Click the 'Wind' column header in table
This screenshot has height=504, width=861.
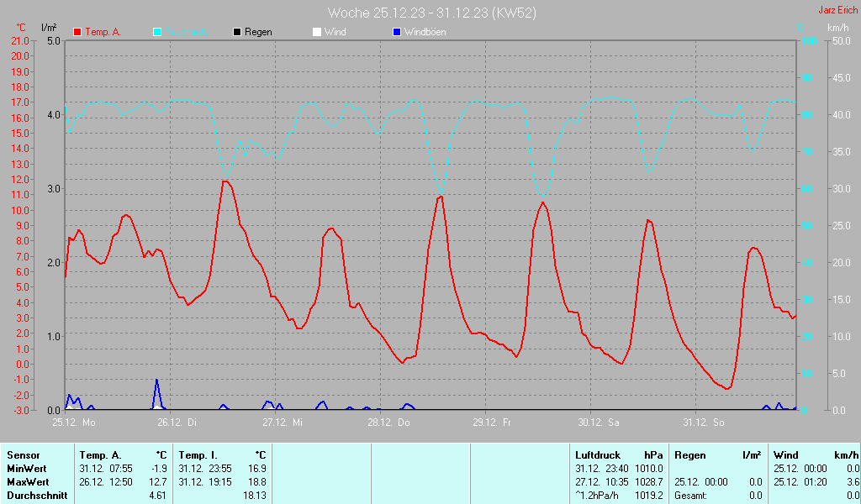[x=786, y=455]
